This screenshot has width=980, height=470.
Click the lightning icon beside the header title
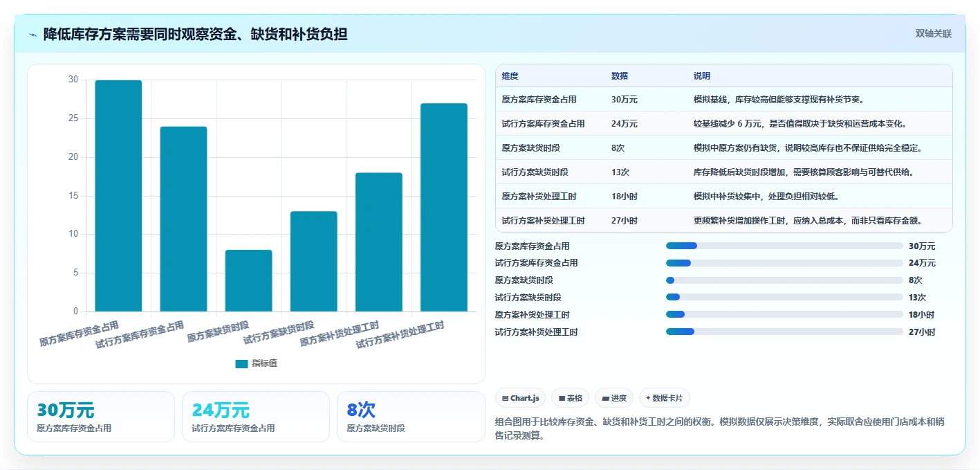coord(33,34)
